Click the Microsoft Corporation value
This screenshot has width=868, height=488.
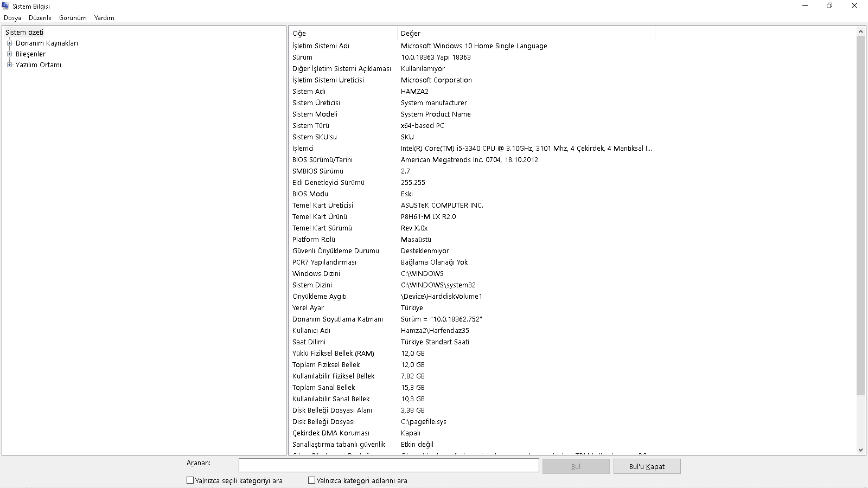436,80
